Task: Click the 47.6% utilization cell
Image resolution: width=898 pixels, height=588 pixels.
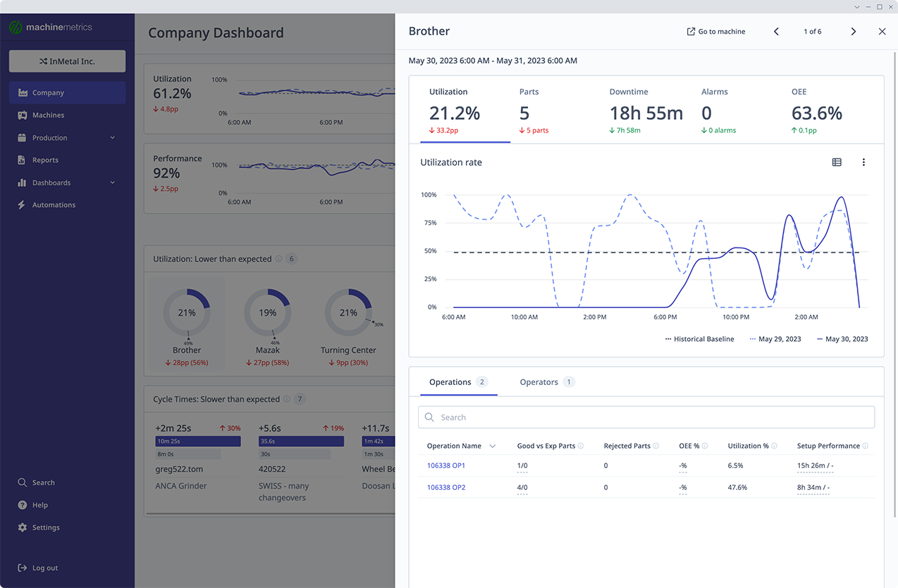Action: 737,487
